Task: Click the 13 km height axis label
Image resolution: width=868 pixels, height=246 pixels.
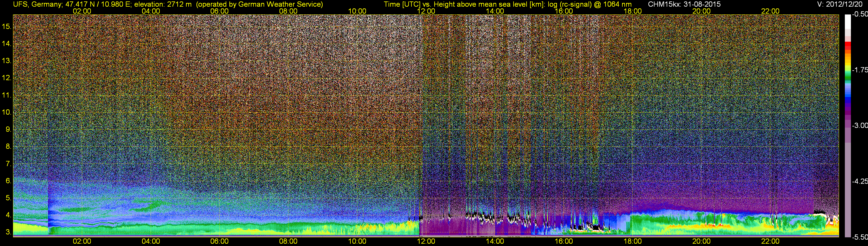Action: 6,61
